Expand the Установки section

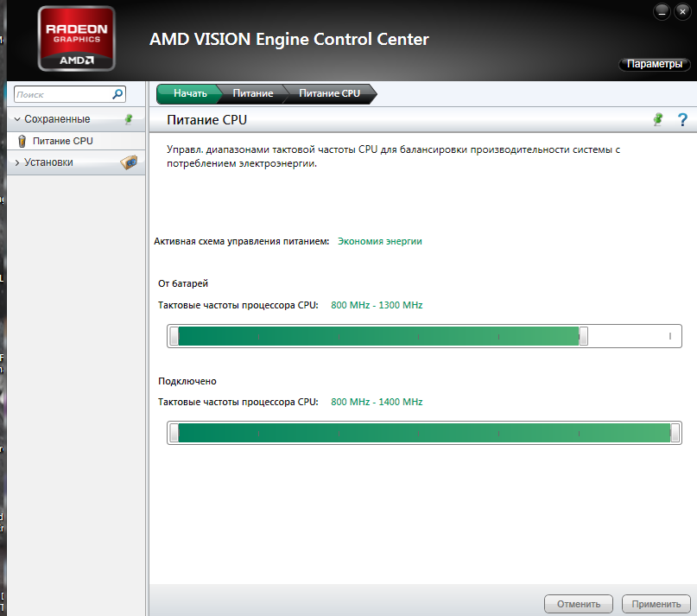[x=17, y=162]
